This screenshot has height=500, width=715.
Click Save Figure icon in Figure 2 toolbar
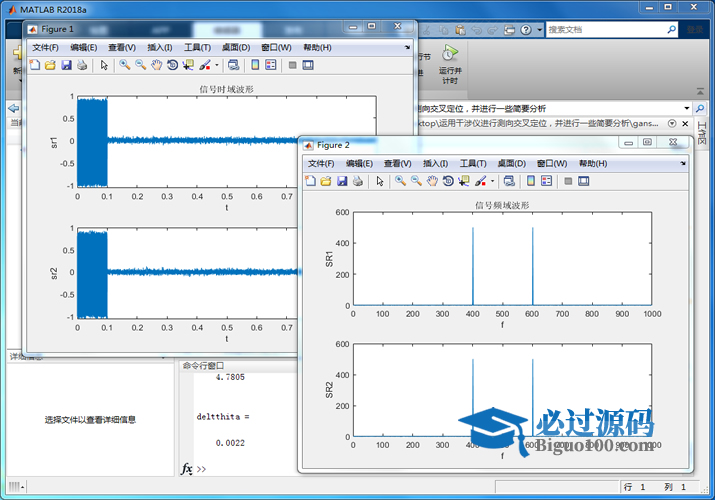(342, 181)
